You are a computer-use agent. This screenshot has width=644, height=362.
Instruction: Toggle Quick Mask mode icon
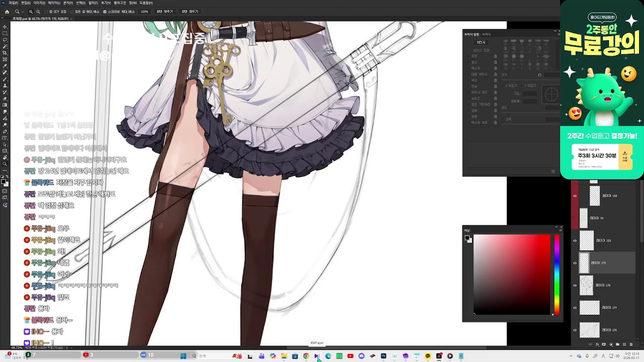(5, 191)
